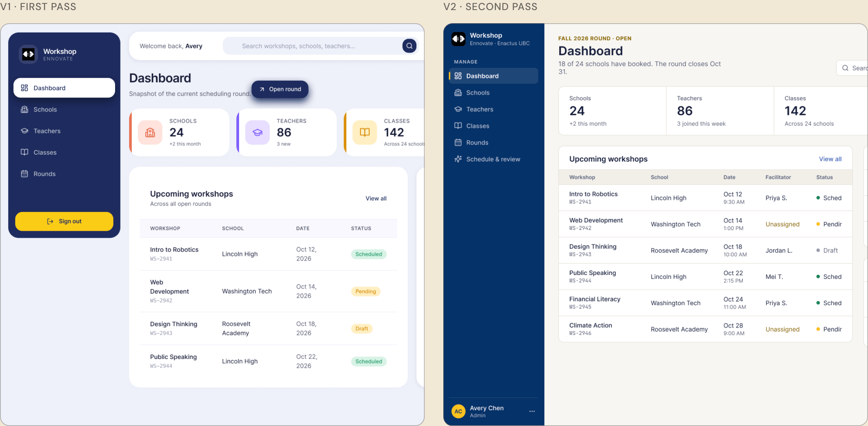Click the Draft badge for Design Thinking in V1

coord(362,328)
